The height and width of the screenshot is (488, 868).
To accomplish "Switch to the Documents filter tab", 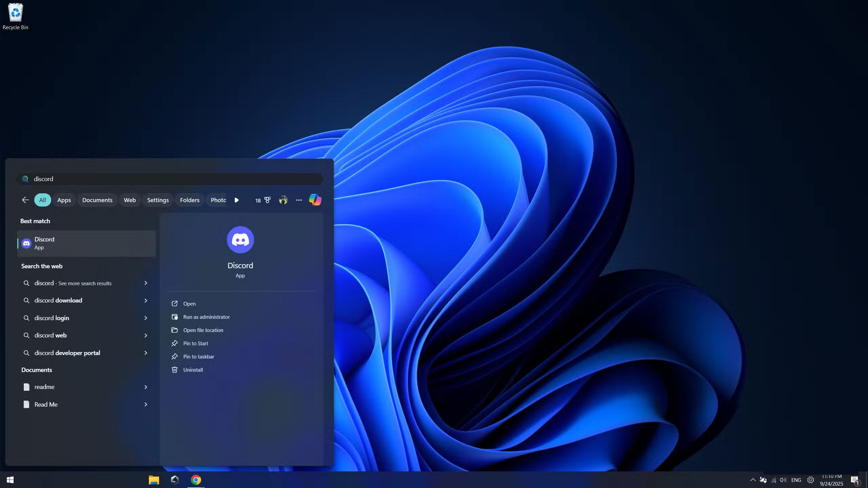I will [97, 200].
